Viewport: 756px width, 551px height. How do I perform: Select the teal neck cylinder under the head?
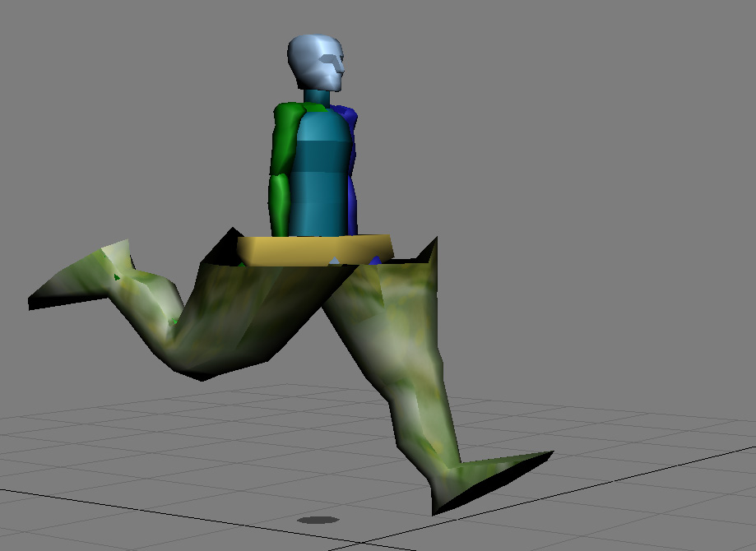(x=316, y=100)
